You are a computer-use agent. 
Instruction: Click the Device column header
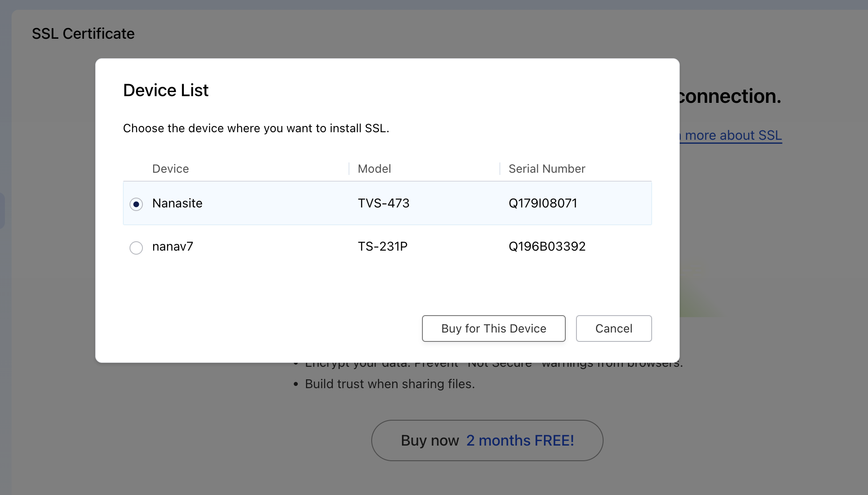(x=170, y=169)
